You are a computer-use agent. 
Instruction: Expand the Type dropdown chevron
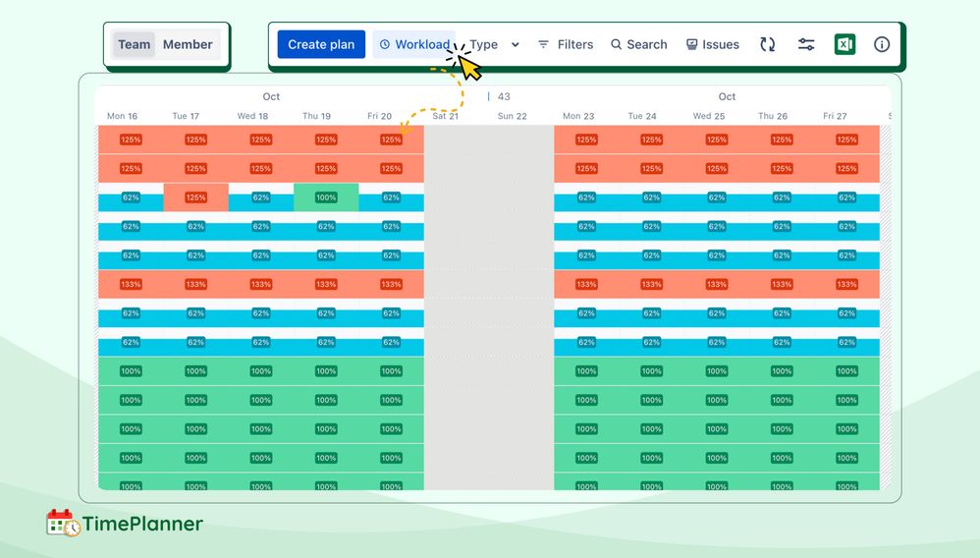(516, 45)
